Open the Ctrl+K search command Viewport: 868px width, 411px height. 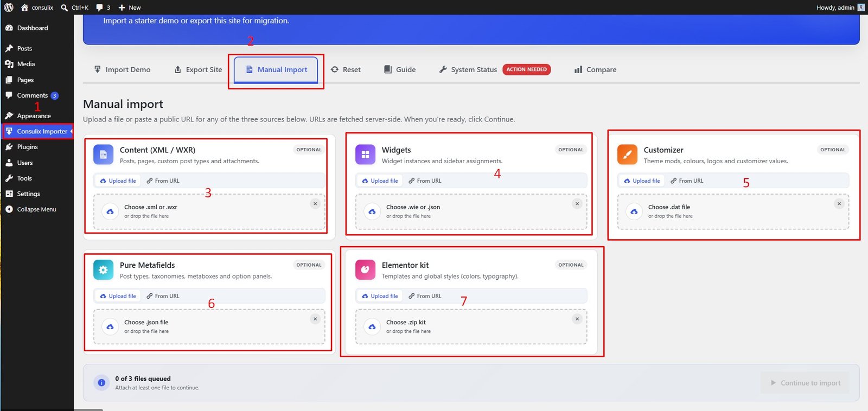[x=75, y=8]
